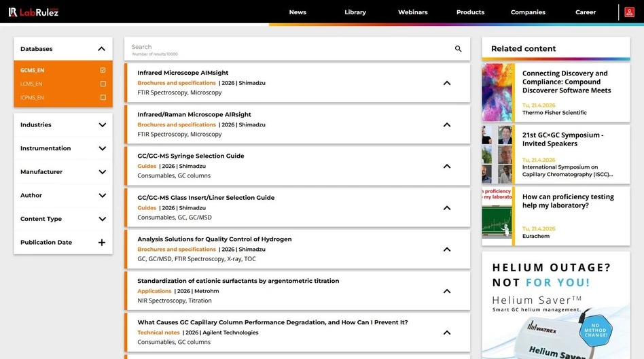
Task: Click the LabRulez logo
Action: [33, 12]
